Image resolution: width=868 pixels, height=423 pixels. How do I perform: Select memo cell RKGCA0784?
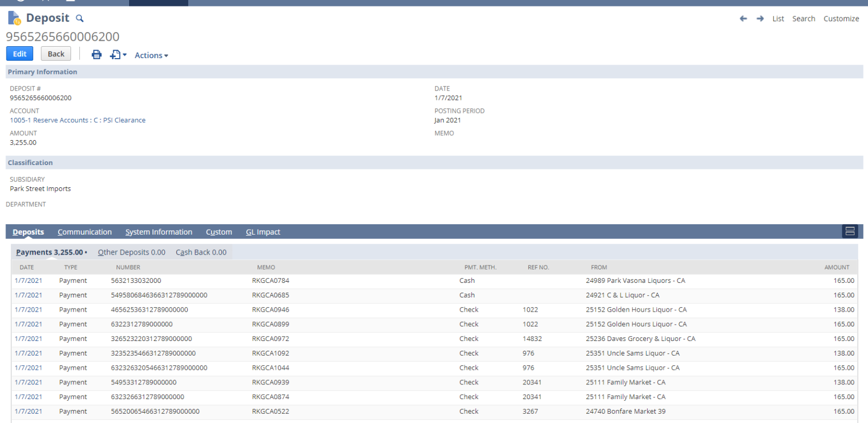(271, 281)
